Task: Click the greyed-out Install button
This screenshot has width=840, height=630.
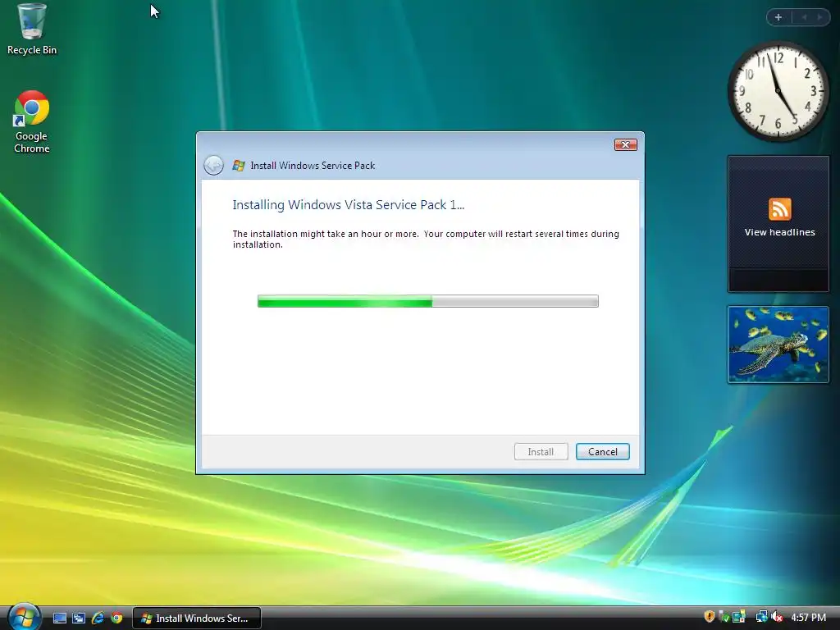Action: 541,452
